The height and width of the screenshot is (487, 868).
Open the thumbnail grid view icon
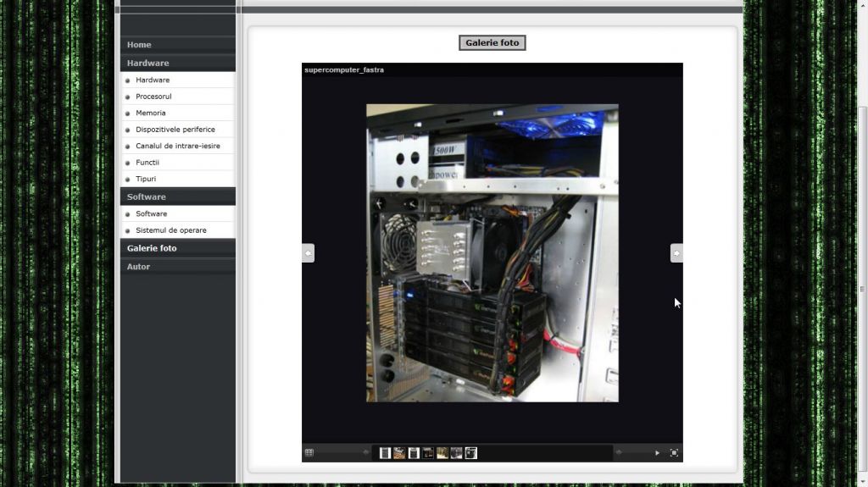coord(309,453)
